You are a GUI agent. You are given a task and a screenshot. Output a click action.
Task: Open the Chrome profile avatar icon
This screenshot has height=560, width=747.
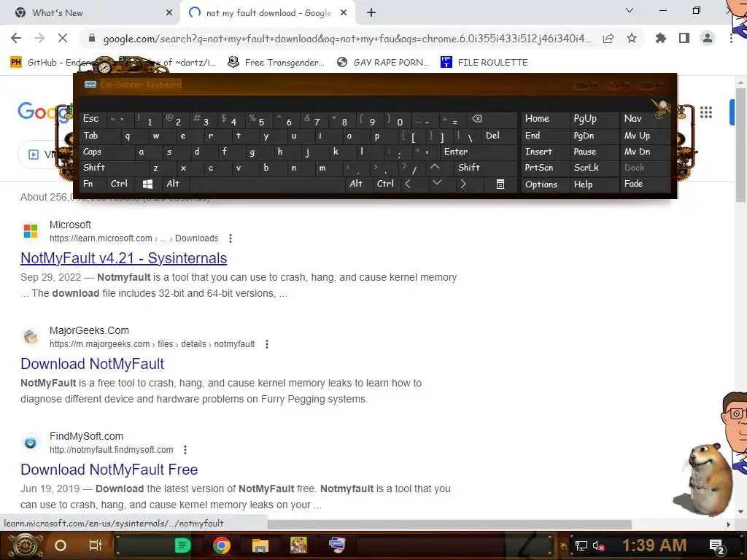point(708,38)
